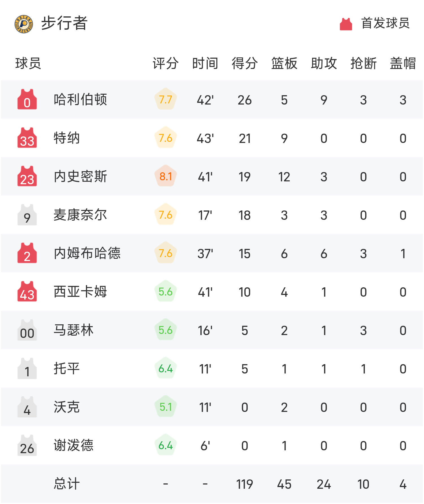Screen dimensions: 424x504
Task: Click 谢泼德's name in the table
Action: coord(73,445)
